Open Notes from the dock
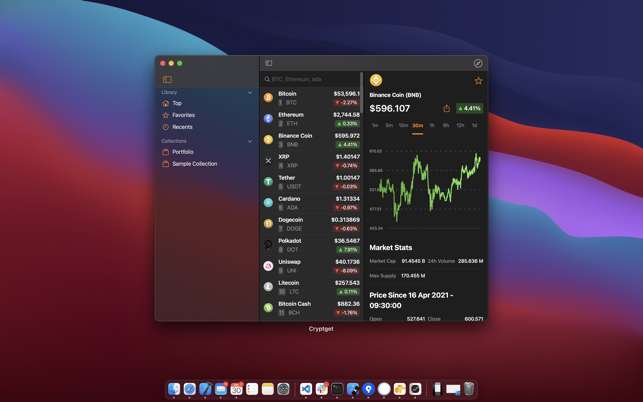 pos(267,388)
